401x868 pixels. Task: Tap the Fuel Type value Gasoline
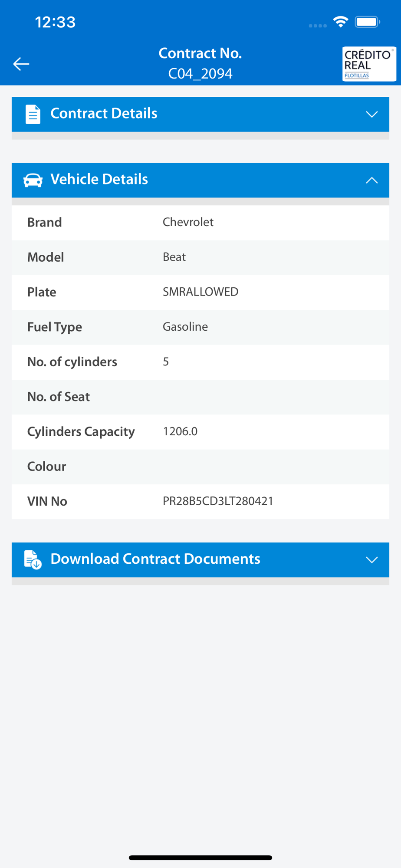[185, 327]
